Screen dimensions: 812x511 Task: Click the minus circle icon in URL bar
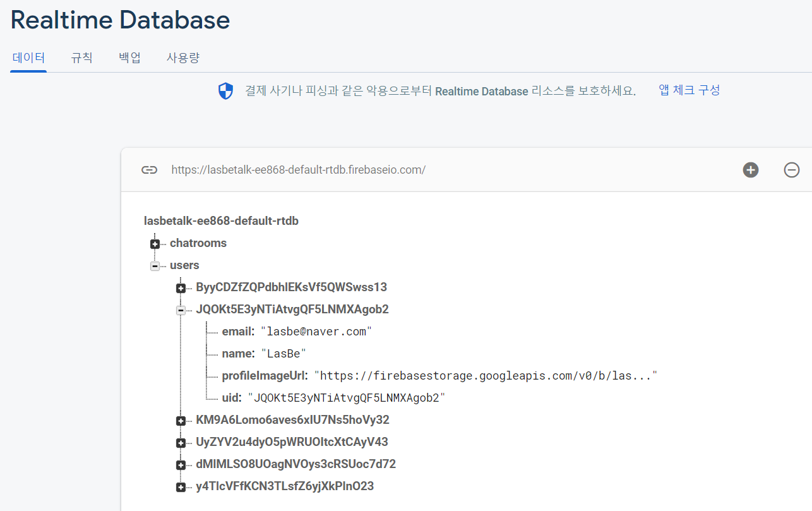(792, 169)
